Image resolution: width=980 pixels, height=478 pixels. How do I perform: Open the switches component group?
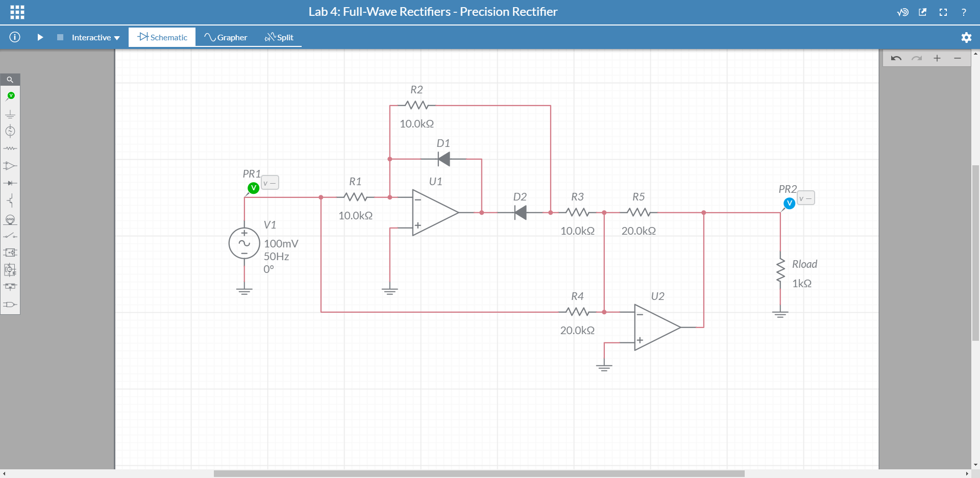pyautogui.click(x=10, y=236)
